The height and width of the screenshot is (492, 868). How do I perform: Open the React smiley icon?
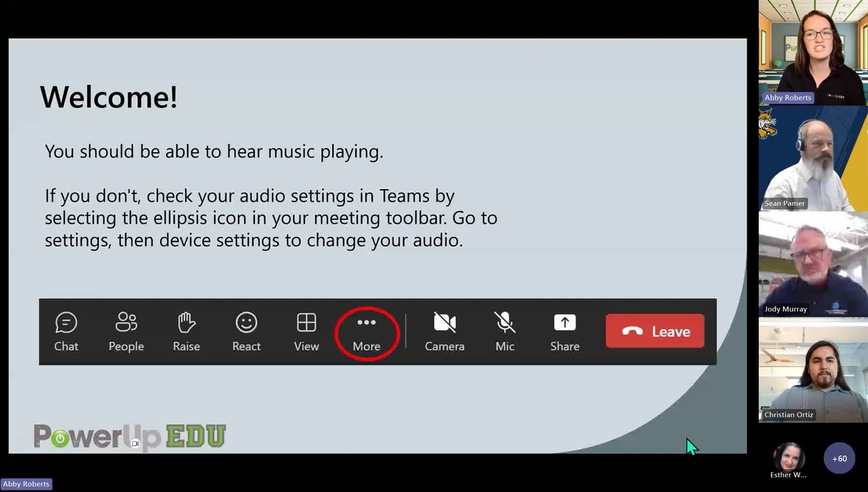(246, 323)
